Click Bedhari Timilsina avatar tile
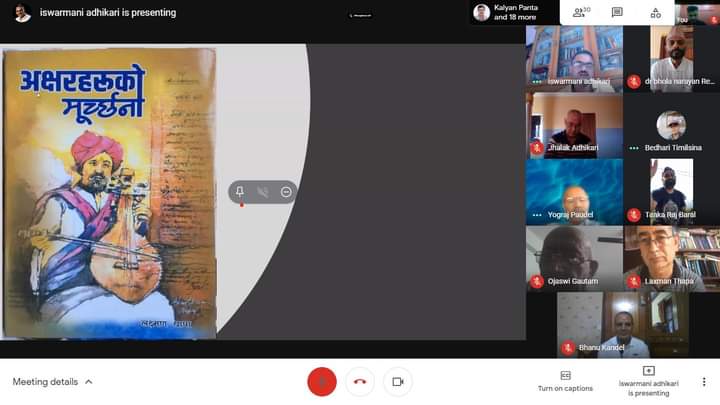720x405 pixels. (x=671, y=125)
